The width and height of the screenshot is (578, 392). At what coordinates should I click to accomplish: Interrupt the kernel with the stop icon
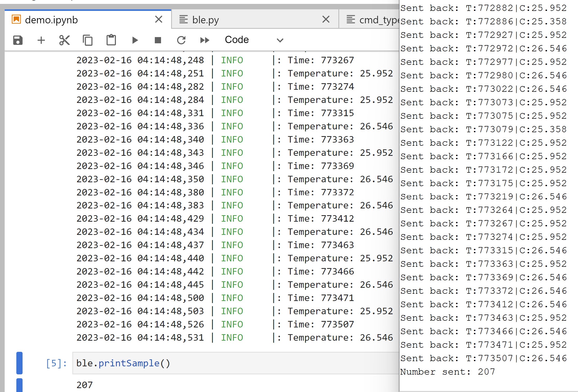coord(158,40)
